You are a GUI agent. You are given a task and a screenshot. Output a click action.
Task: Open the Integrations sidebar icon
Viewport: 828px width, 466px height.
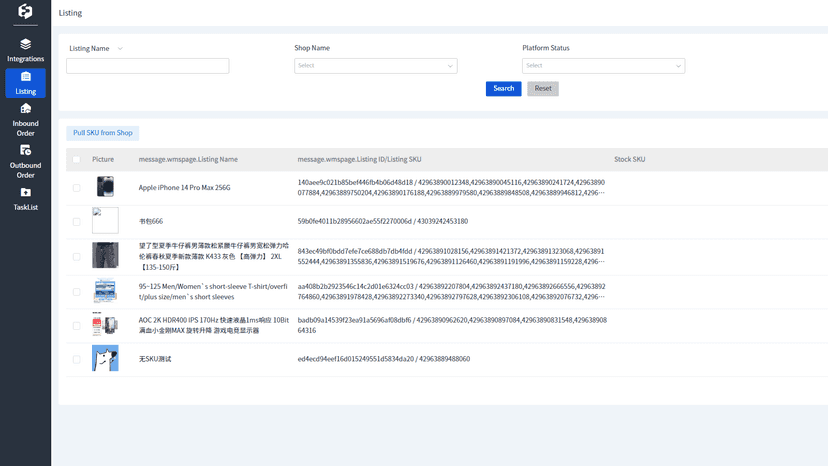[25, 44]
